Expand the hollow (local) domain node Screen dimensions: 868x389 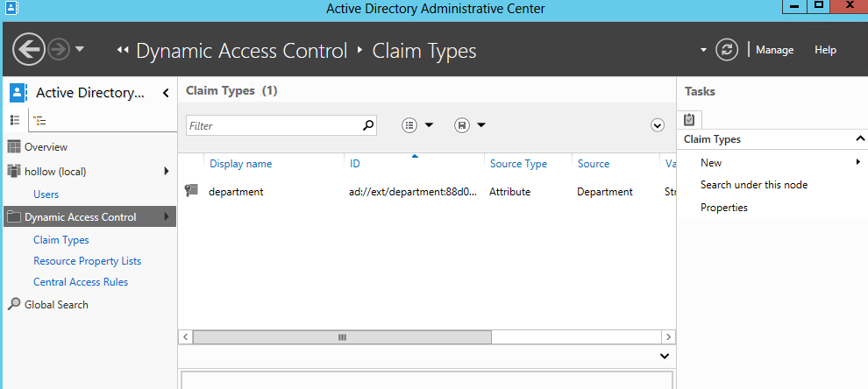(x=166, y=171)
